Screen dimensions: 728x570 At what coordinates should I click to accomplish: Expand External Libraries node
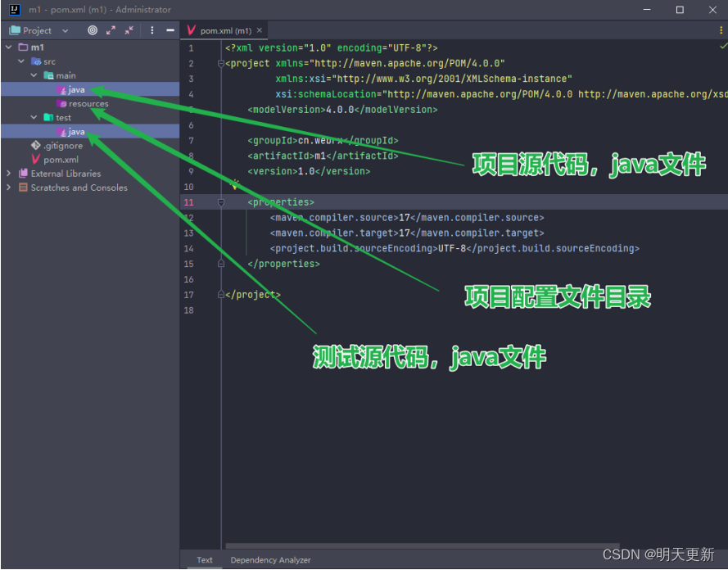point(8,174)
